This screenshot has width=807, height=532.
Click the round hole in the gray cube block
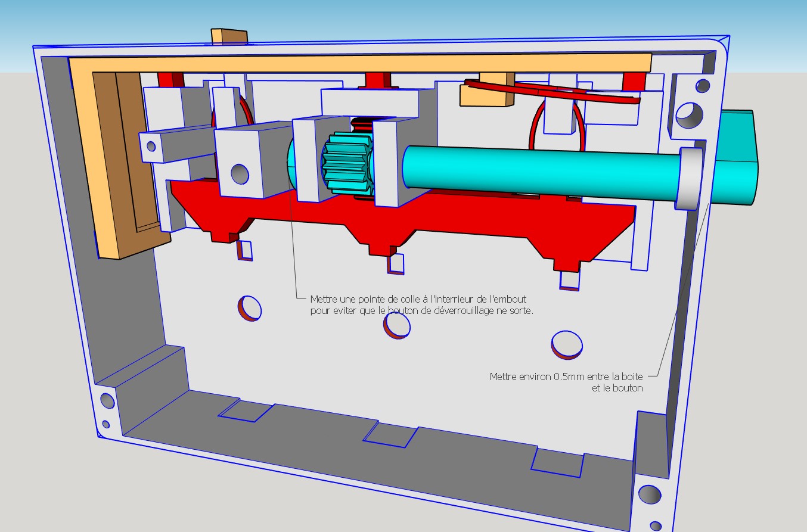(240, 173)
